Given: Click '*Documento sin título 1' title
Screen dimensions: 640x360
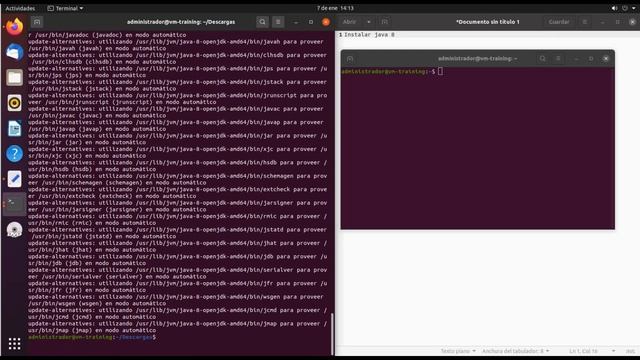Looking at the screenshot, I should [x=487, y=22].
